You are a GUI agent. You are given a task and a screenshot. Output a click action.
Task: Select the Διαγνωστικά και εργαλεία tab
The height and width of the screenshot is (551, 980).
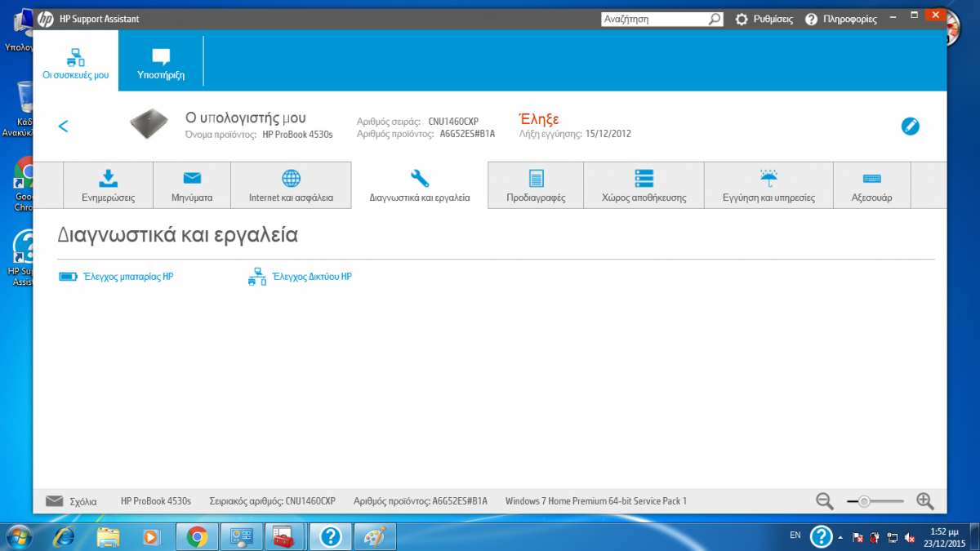(x=420, y=185)
